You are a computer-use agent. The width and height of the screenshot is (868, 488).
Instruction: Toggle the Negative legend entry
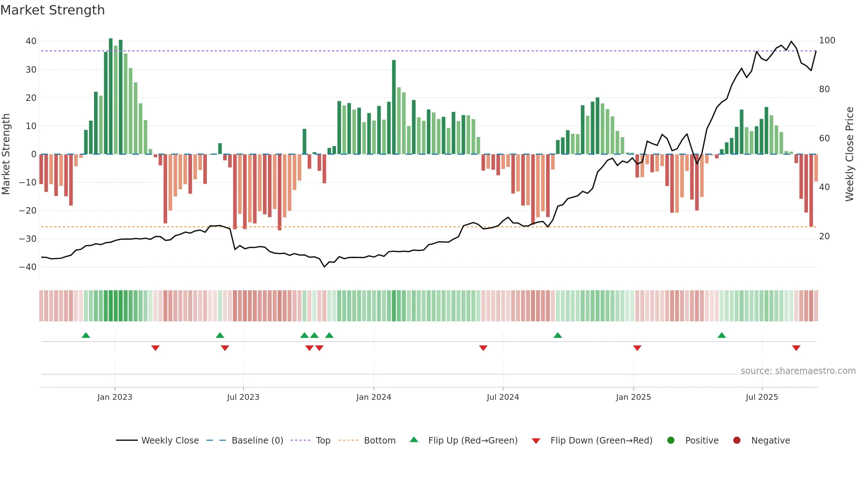[x=761, y=440]
